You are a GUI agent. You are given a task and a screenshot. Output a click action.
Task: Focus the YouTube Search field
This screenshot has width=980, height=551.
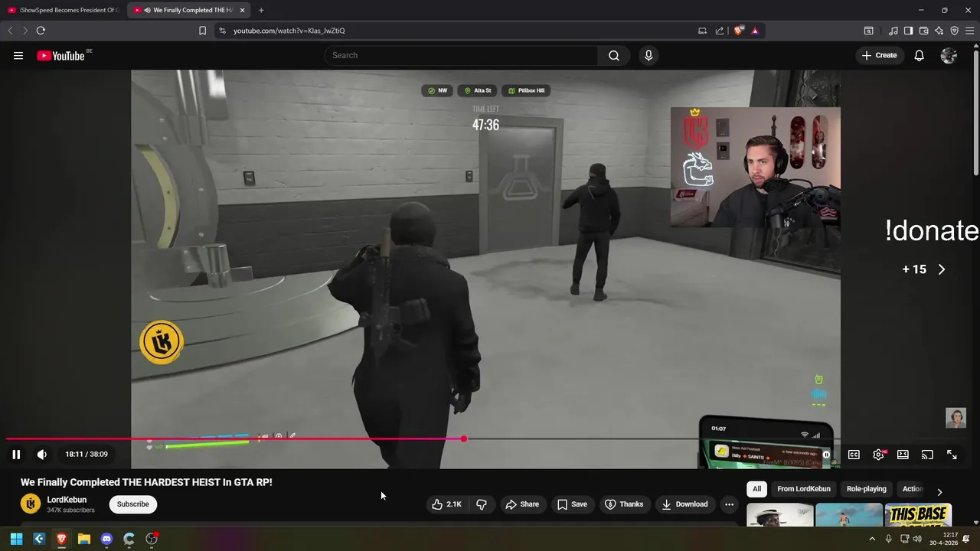[x=461, y=55]
